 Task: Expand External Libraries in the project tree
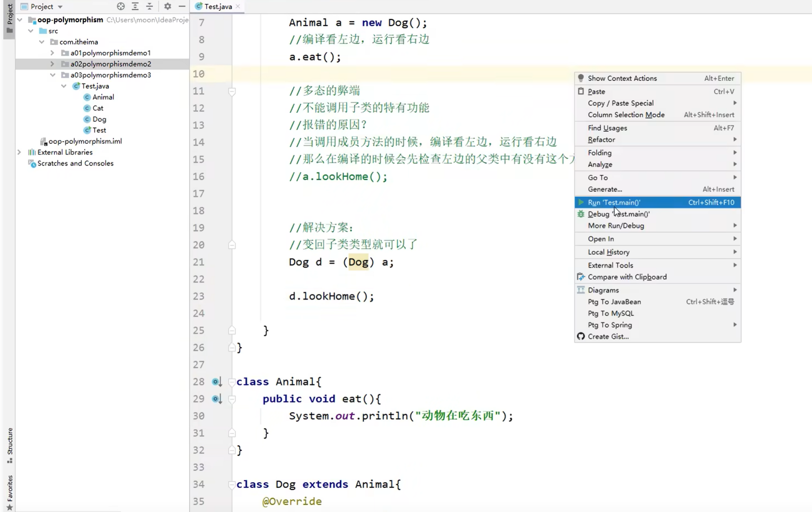[x=19, y=152]
